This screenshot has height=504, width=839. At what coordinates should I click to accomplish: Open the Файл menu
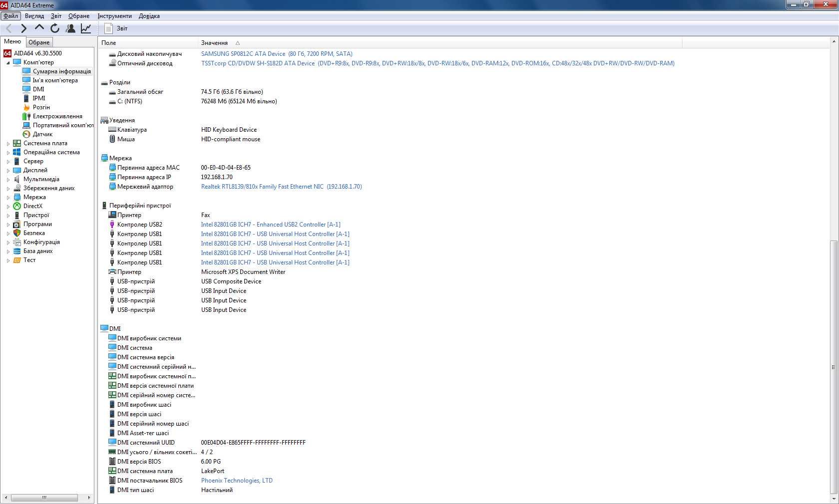10,16
